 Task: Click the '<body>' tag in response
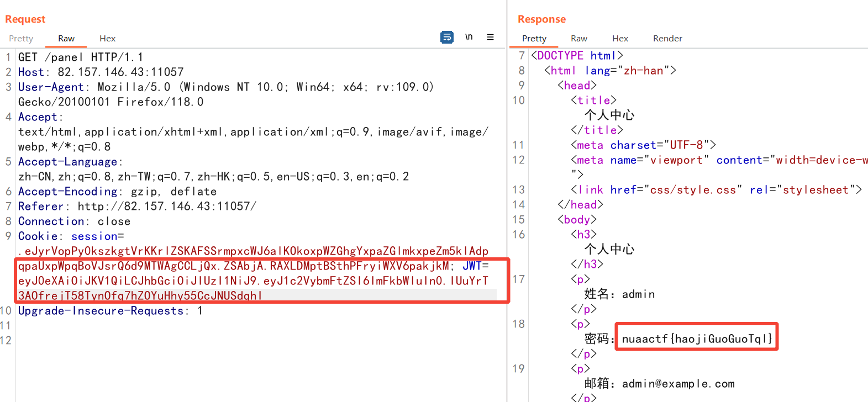tap(577, 220)
